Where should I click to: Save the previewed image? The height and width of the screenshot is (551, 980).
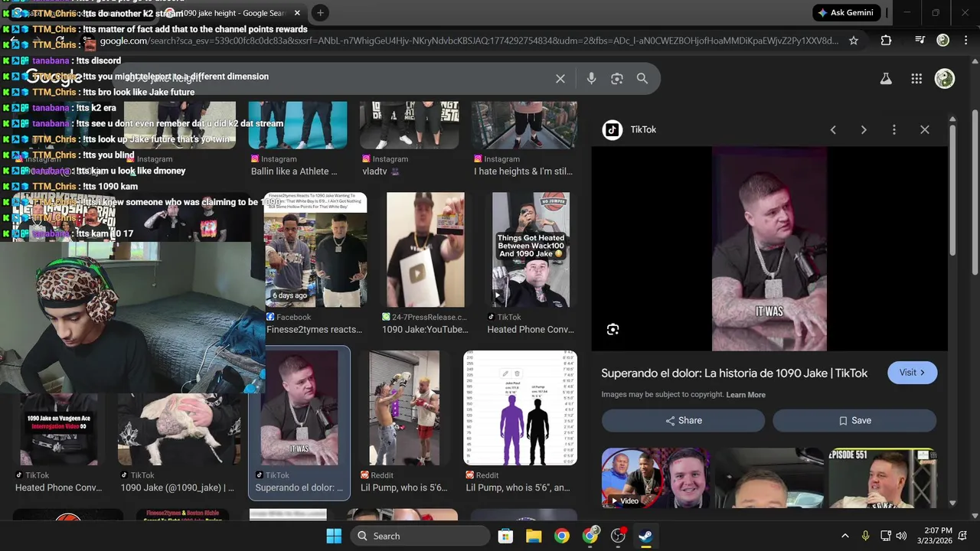[854, 421]
